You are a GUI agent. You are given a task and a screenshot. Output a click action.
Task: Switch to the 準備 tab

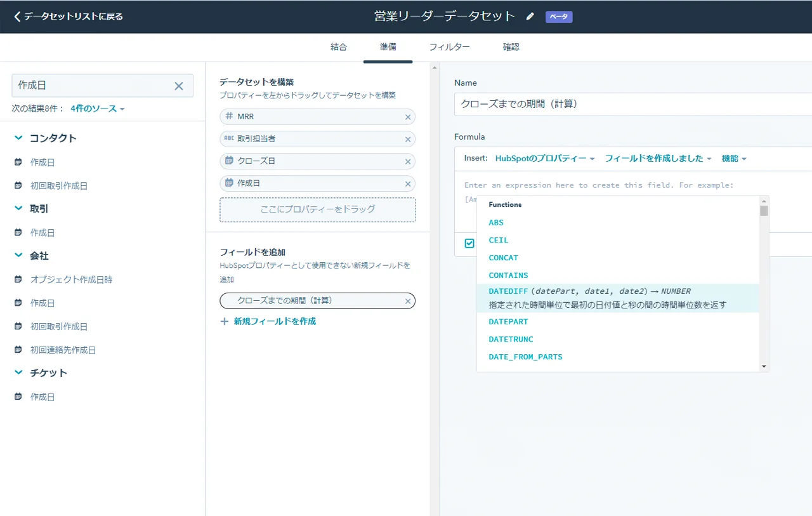(388, 47)
